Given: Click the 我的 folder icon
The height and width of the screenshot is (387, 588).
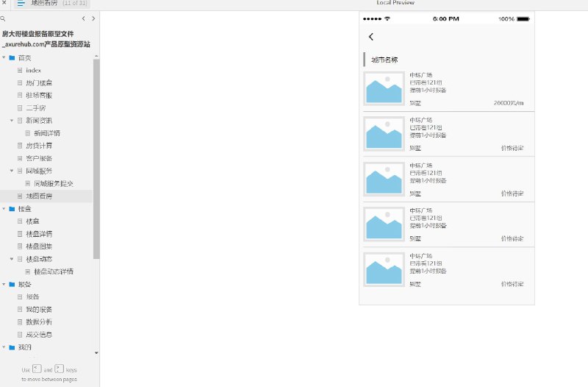Looking at the screenshot, I should point(12,347).
